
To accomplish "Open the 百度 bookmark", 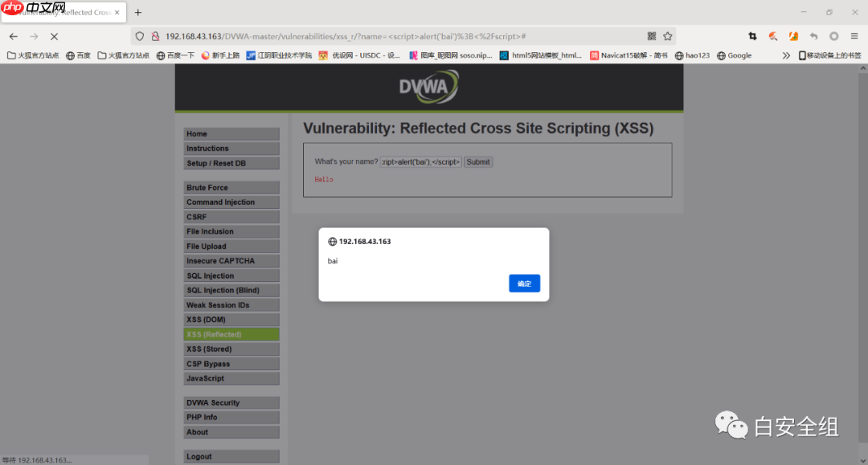I will [78, 55].
